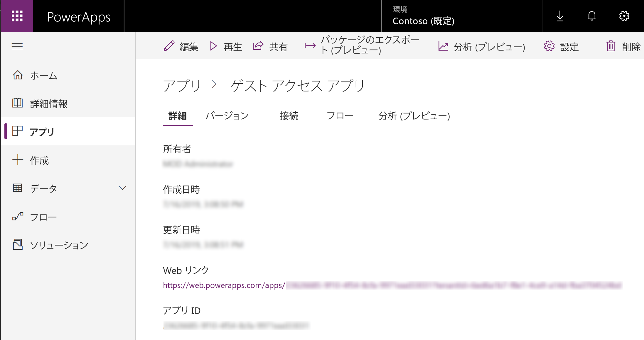Click the 所有者 label
The width and height of the screenshot is (644, 340).
[177, 149]
